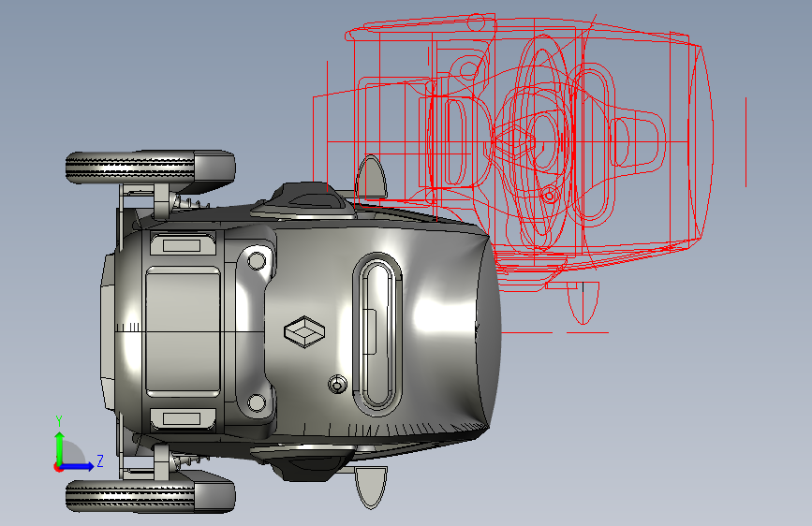Select the lower suspension coil spring
The width and height of the screenshot is (812, 526).
pos(189,460)
